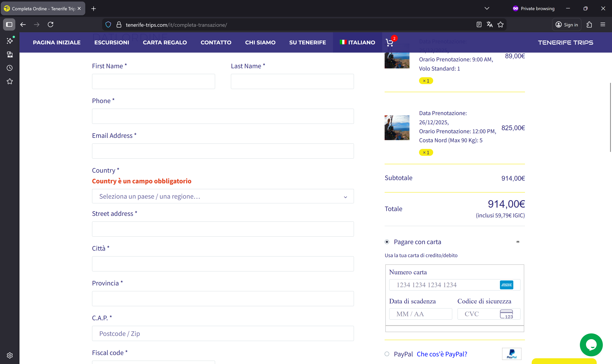The width and height of the screenshot is (612, 364).
Task: Bookmark page with the star icon
Action: pos(500,24)
